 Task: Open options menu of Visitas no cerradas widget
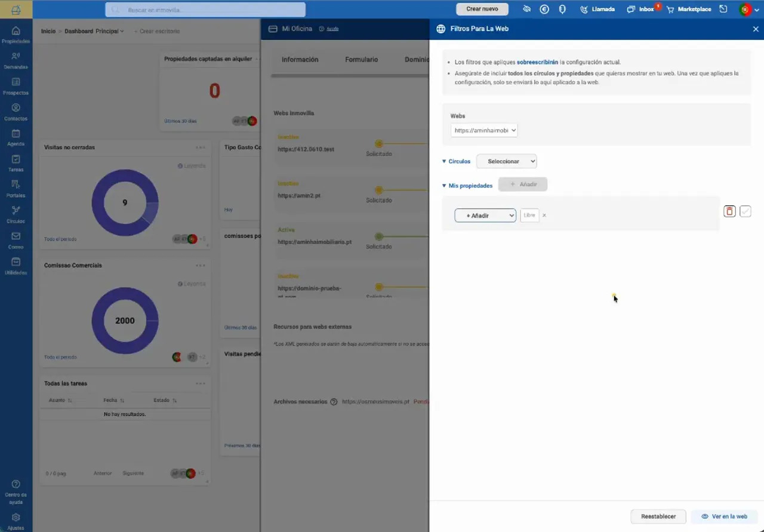tap(200, 147)
